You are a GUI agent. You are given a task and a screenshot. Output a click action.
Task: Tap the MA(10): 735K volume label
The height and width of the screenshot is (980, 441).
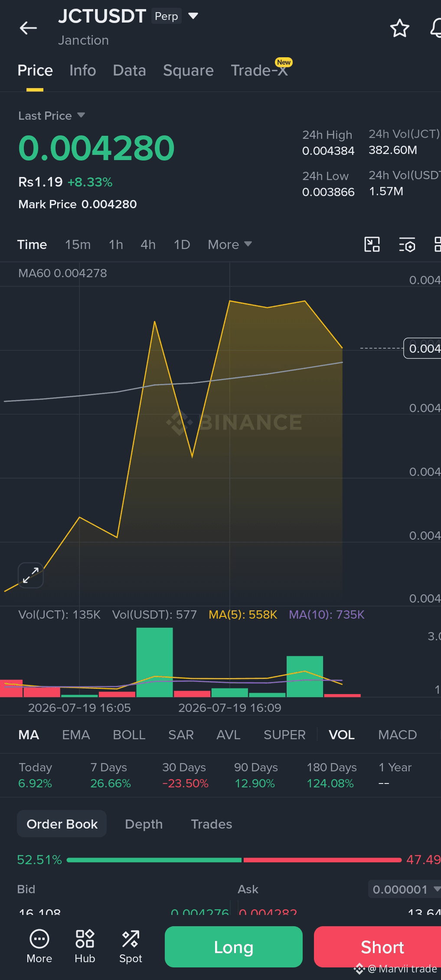coord(327,615)
